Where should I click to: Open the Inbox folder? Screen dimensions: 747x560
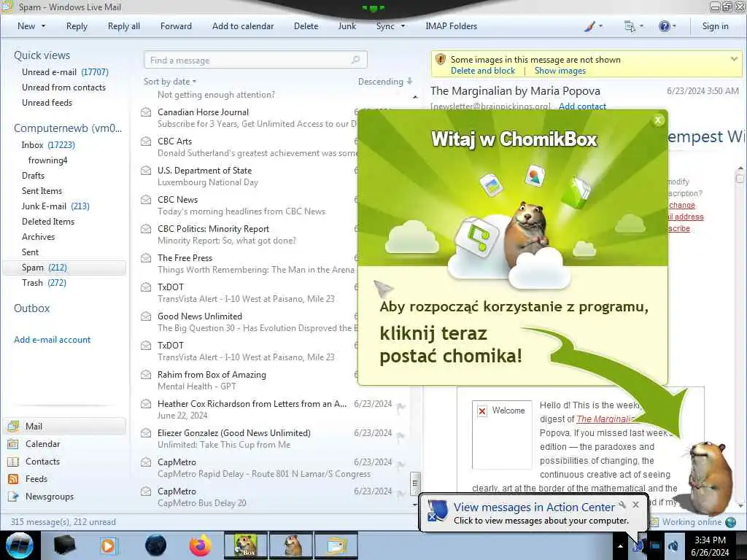tap(48, 145)
